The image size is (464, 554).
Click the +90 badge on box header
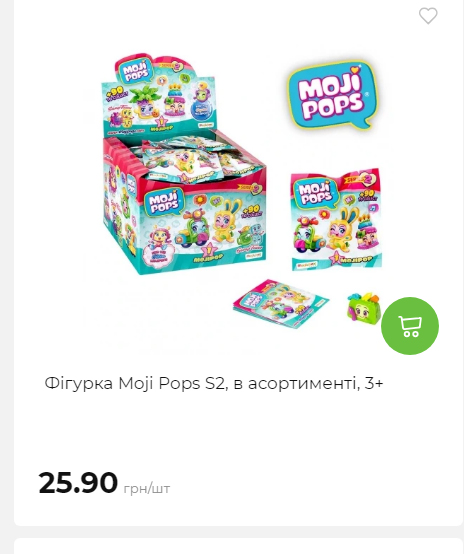pyautogui.click(x=115, y=94)
